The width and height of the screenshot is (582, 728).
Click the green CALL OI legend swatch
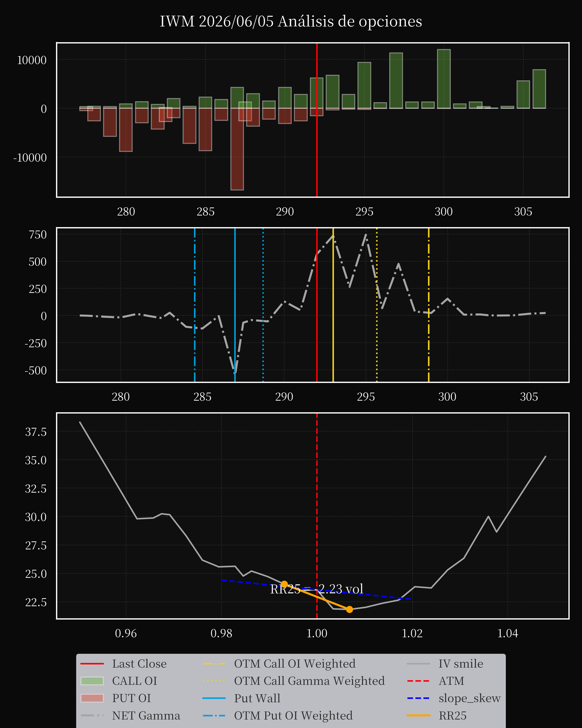tap(92, 681)
